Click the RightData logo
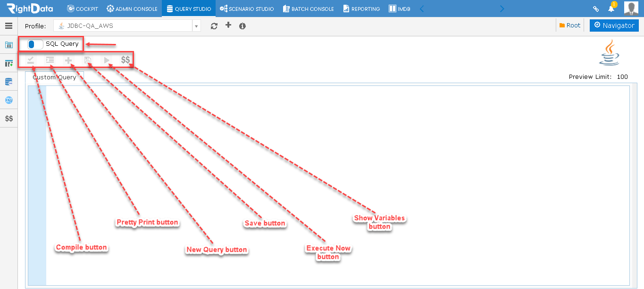The width and height of the screenshot is (644, 289). [30, 8]
